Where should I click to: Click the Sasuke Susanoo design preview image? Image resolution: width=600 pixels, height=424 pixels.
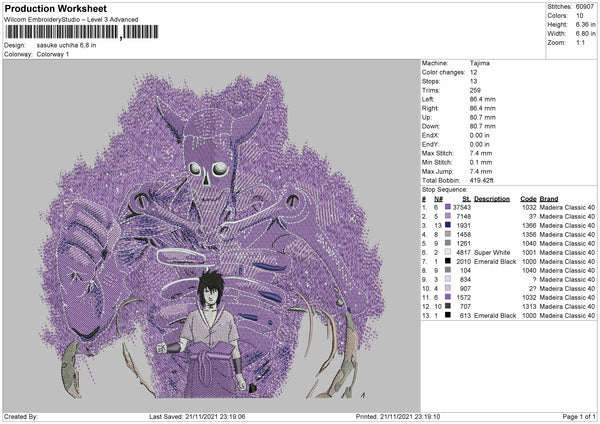(212, 236)
